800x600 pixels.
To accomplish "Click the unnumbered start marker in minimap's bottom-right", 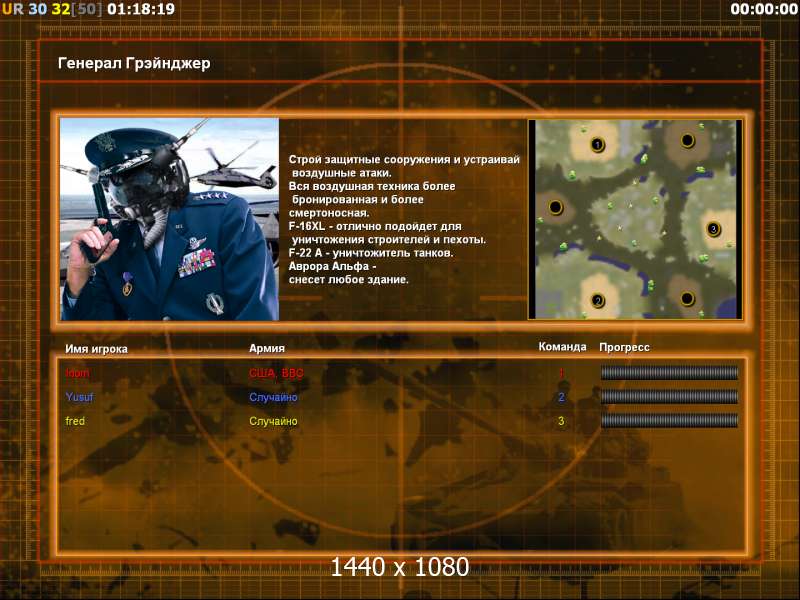I will 687,298.
